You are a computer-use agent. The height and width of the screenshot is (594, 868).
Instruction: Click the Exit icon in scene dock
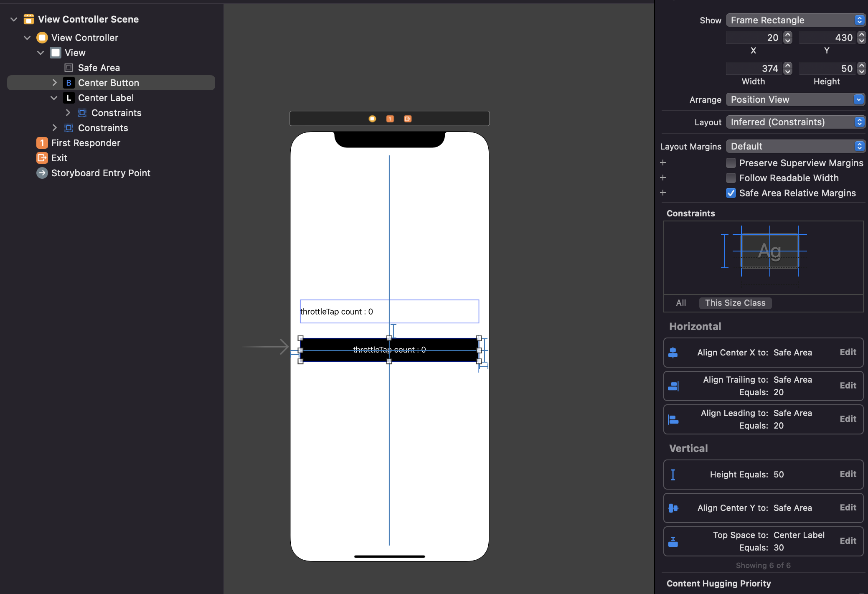tap(408, 119)
